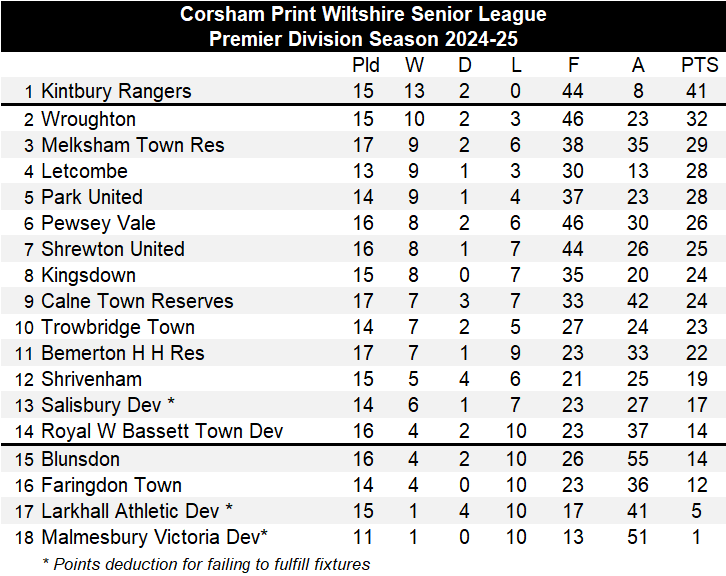Select the Letcombe team name
The height and width of the screenshot is (576, 726).
click(x=84, y=171)
